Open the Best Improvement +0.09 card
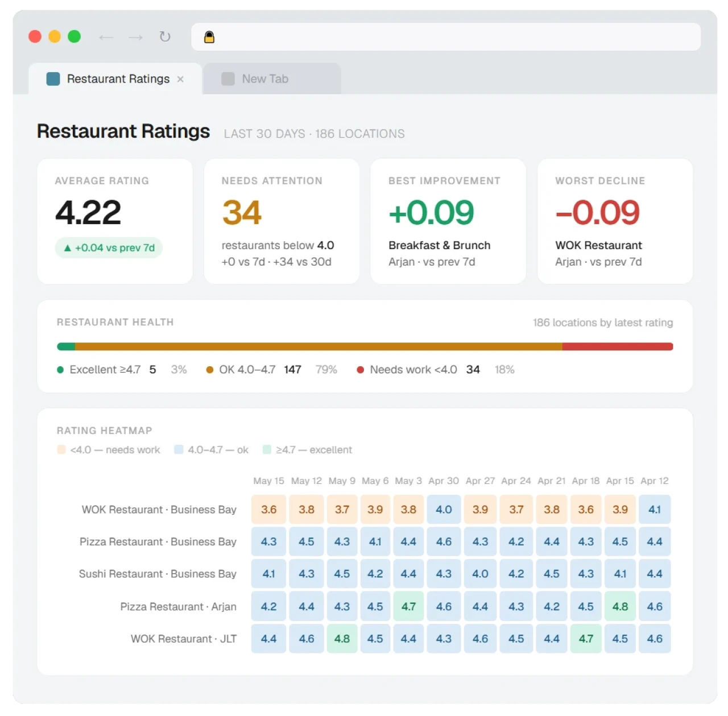The height and width of the screenshot is (716, 728). (x=448, y=221)
